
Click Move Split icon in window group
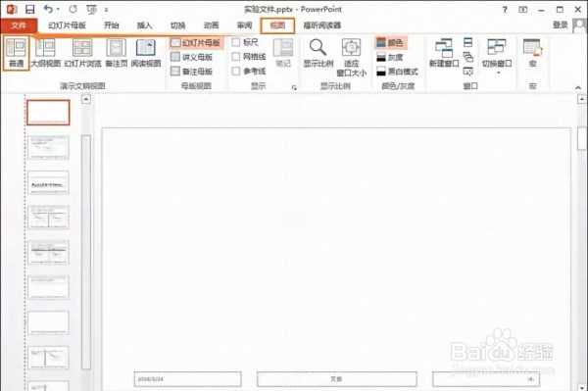[x=468, y=71]
